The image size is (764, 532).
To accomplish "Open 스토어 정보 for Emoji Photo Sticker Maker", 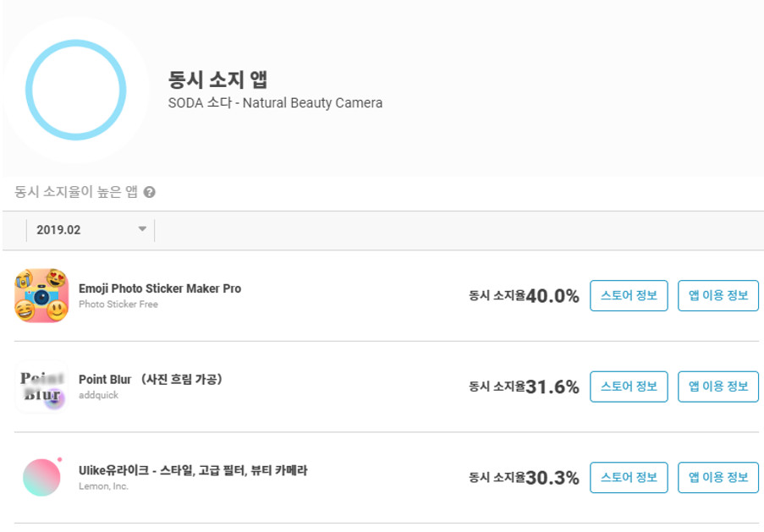I will [x=629, y=295].
